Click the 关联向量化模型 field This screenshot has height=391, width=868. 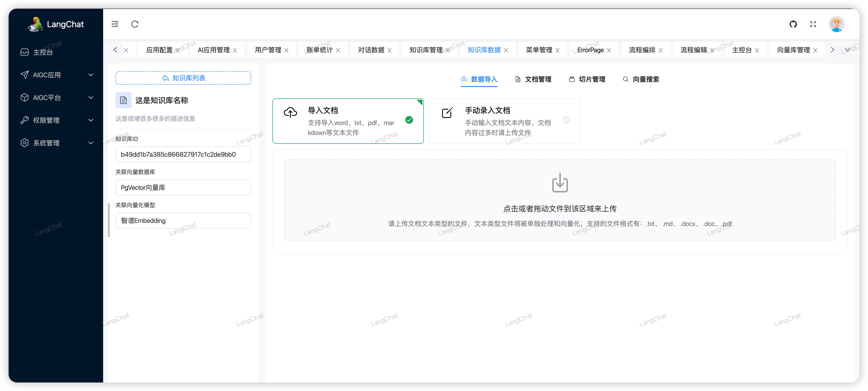[183, 221]
